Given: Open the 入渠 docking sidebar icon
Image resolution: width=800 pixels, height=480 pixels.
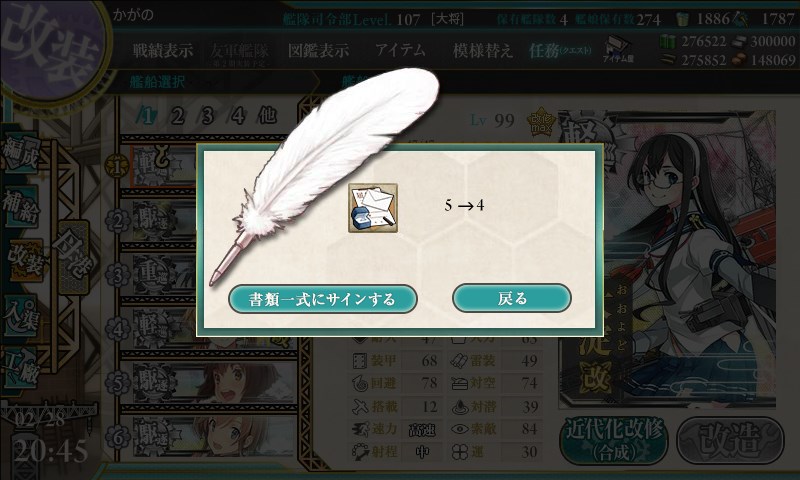Looking at the screenshot, I should point(20,316).
